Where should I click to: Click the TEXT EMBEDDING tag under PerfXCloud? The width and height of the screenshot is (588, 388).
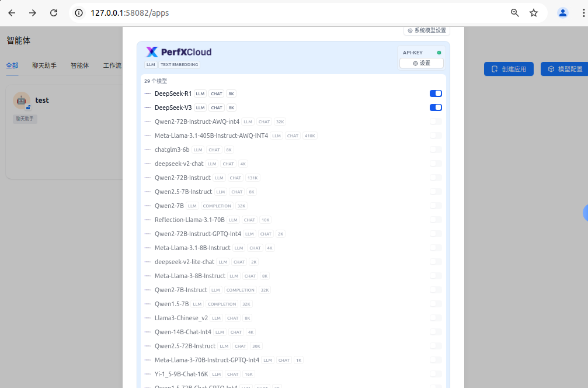[x=179, y=64]
